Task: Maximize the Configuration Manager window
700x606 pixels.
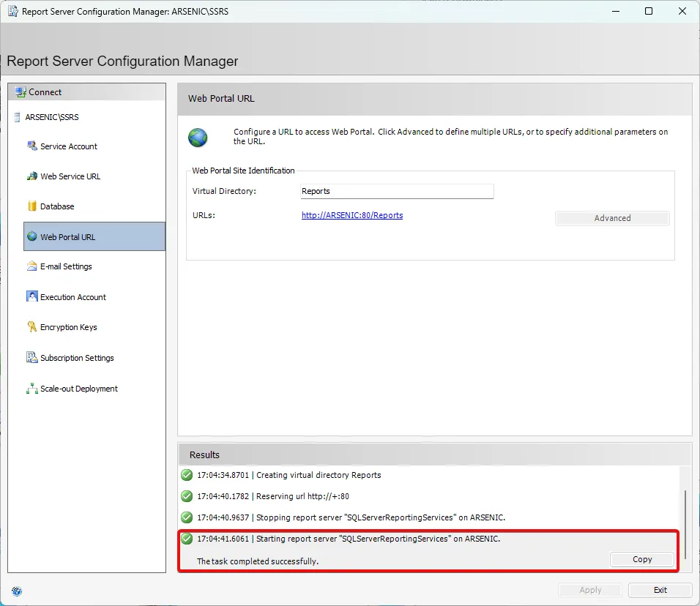Action: (x=649, y=11)
